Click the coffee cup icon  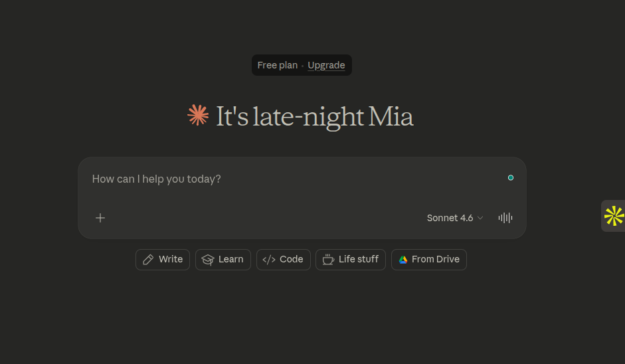[x=328, y=260]
